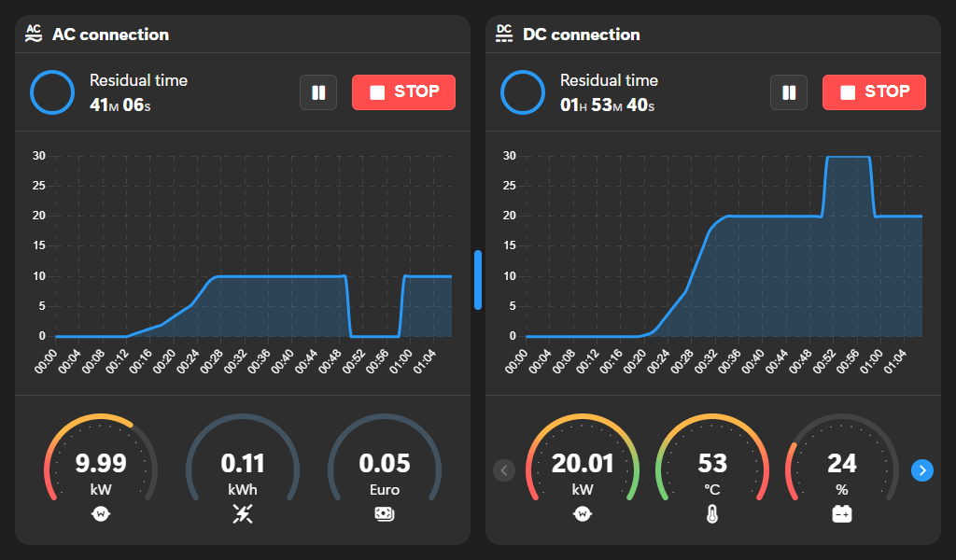
Task: Click the charging battery icon under the 24% gauge
Action: point(842,513)
